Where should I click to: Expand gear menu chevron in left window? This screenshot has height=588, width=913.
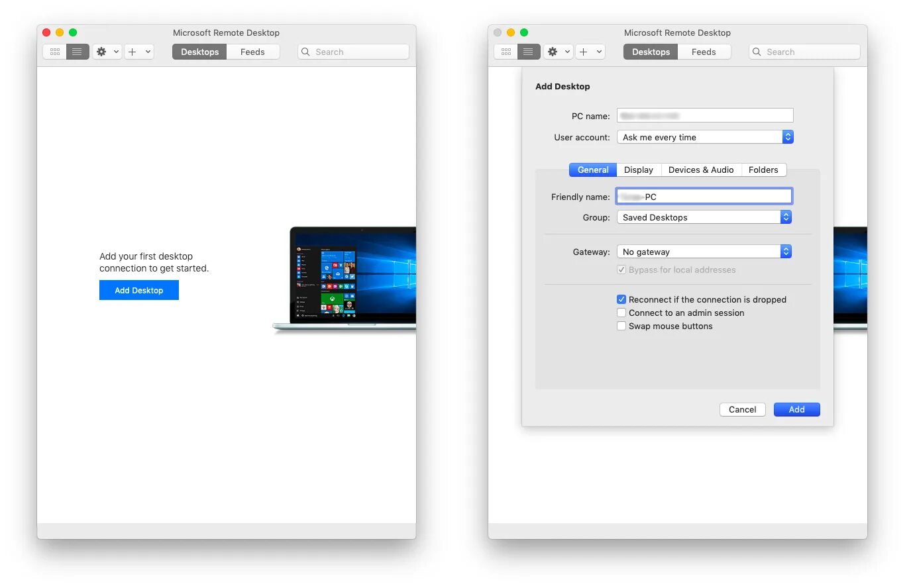[x=116, y=52]
